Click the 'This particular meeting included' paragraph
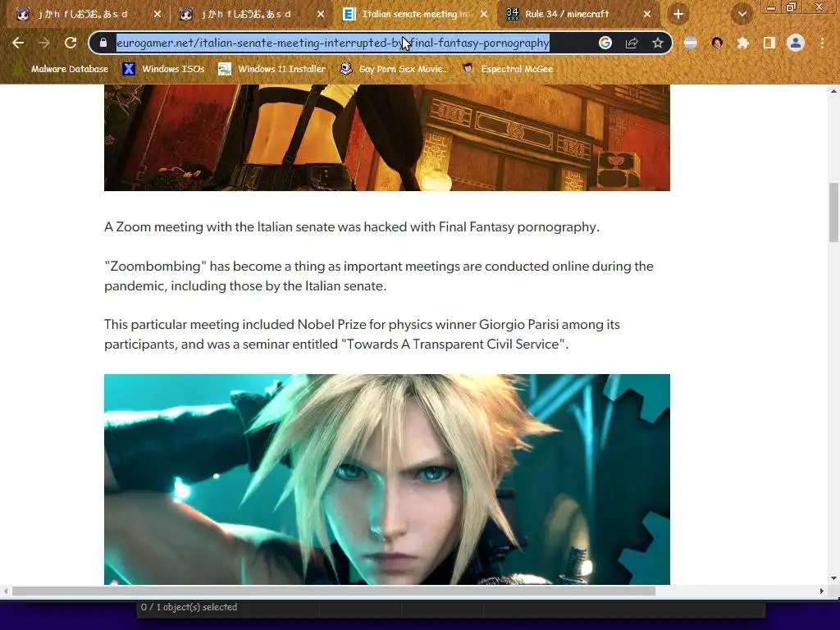840x630 pixels. 362,335
